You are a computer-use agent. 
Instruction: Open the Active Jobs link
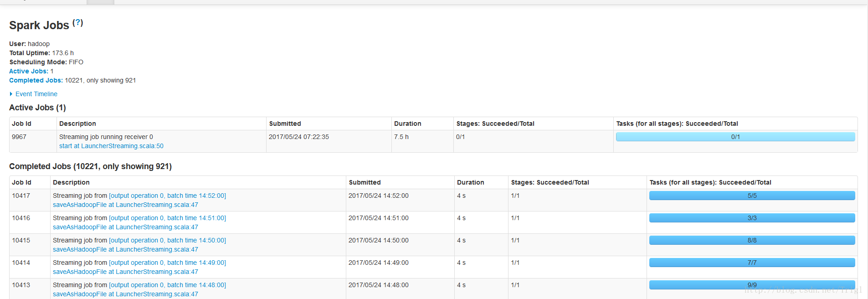pyautogui.click(x=29, y=71)
